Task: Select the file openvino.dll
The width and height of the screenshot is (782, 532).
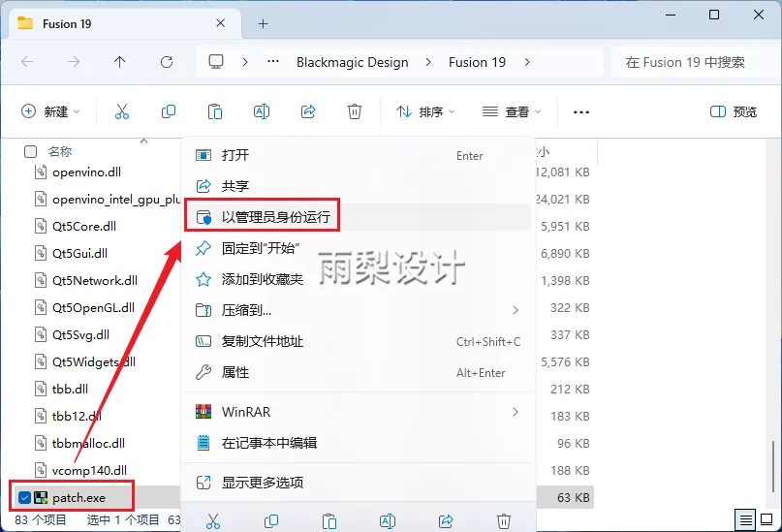Action: pyautogui.click(x=86, y=172)
